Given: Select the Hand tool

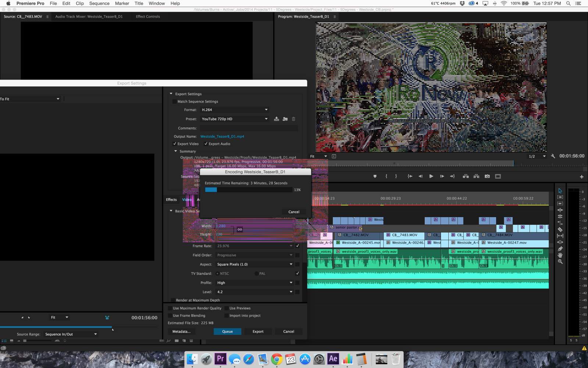Looking at the screenshot, I should click(x=560, y=255).
